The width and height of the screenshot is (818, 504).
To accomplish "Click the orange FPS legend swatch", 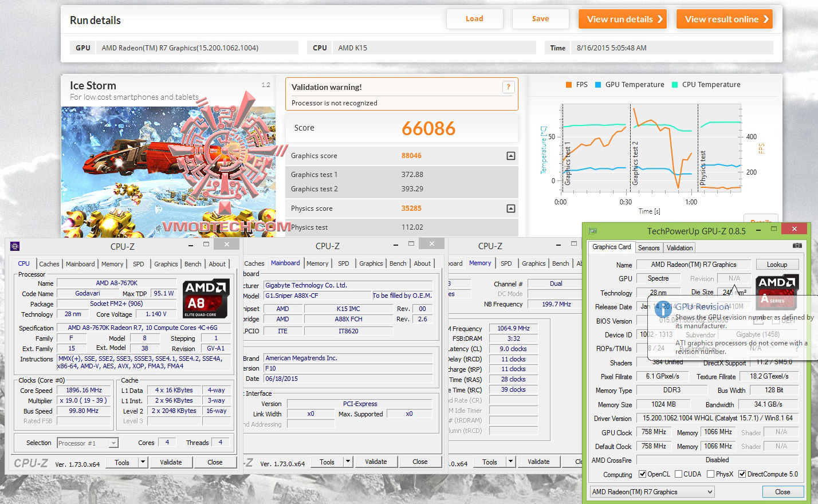I will 568,85.
